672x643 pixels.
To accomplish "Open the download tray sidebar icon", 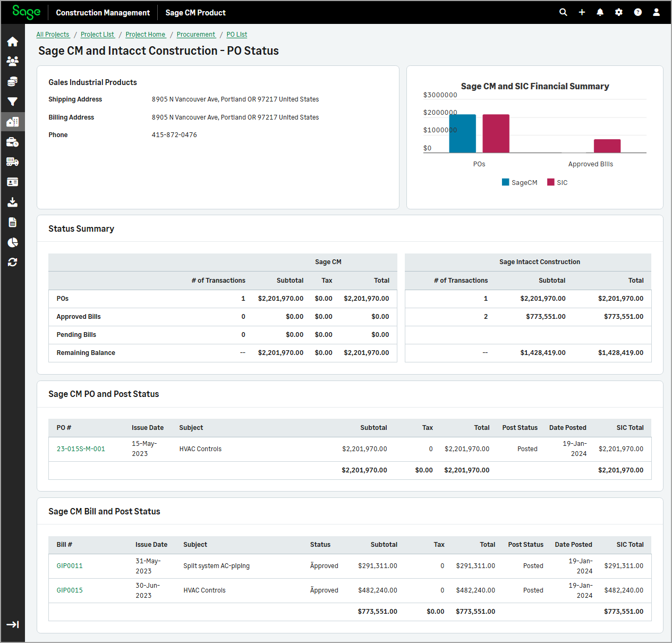I will click(x=13, y=202).
